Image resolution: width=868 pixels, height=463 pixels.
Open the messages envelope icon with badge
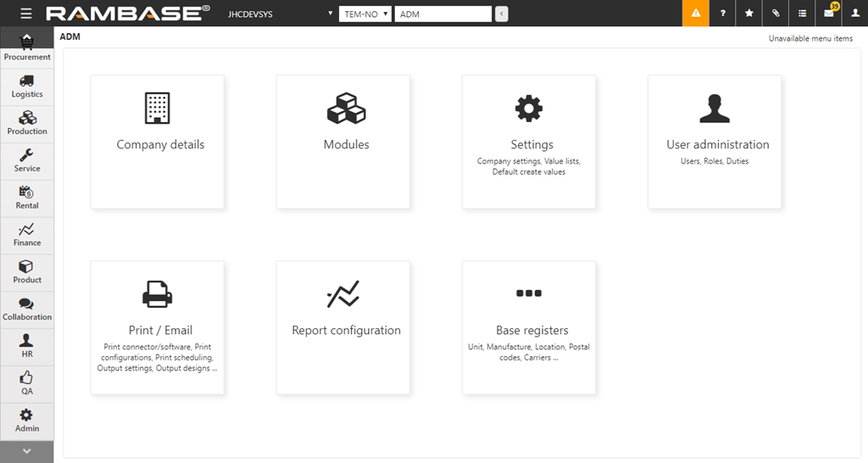[829, 14]
